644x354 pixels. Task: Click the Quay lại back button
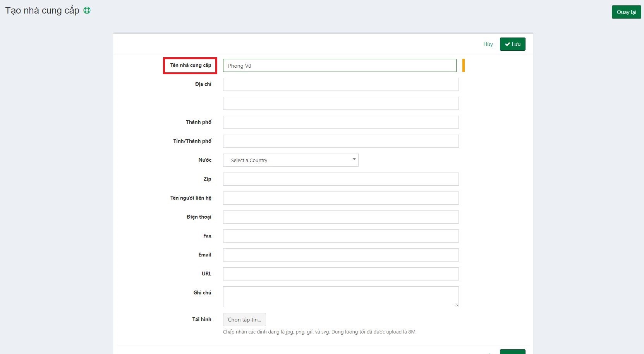tap(626, 12)
